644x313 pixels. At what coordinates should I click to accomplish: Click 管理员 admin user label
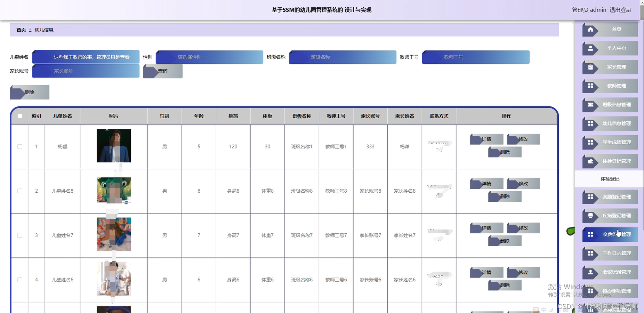pos(589,10)
